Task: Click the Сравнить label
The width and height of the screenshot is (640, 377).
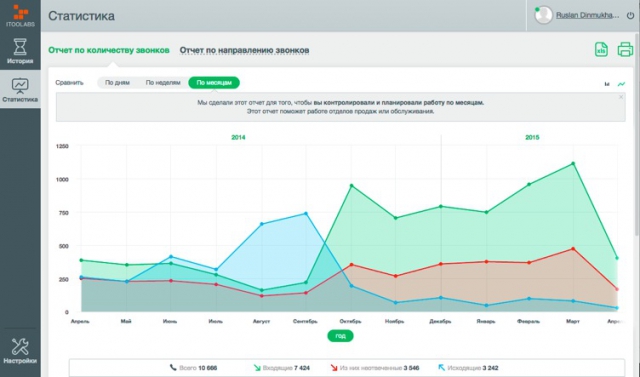Action: tap(69, 82)
